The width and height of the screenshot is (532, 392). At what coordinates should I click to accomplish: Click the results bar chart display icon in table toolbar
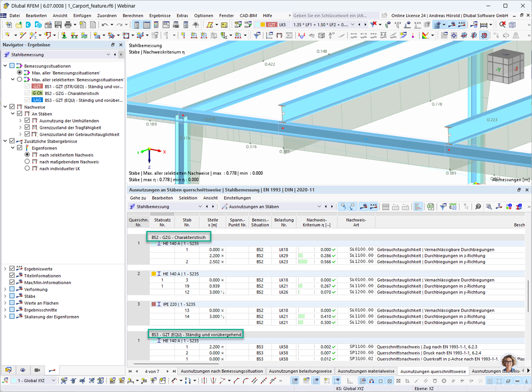coord(418,206)
